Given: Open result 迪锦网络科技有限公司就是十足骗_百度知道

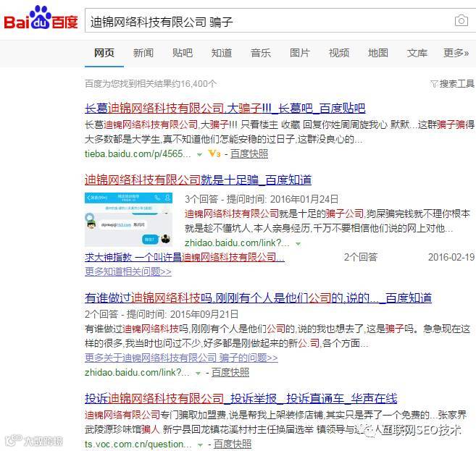Looking at the screenshot, I should (198, 180).
